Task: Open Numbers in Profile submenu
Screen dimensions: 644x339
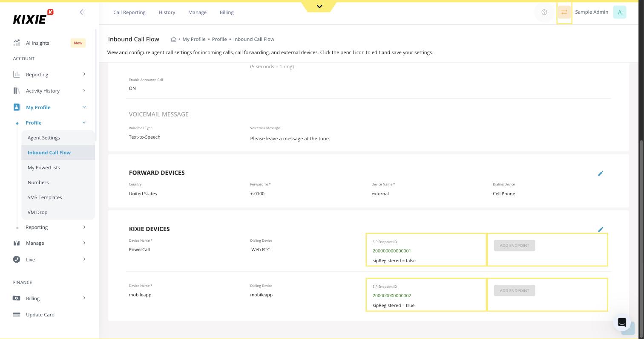Action: click(58, 183)
